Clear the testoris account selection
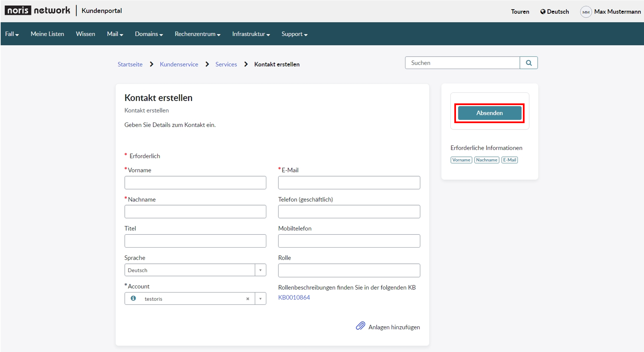 [x=248, y=299]
